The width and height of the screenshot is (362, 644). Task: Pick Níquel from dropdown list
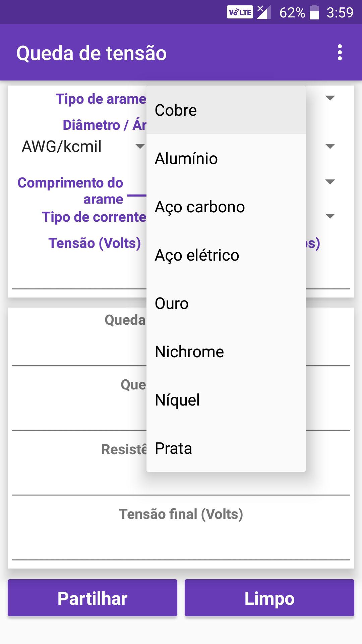coord(226,400)
